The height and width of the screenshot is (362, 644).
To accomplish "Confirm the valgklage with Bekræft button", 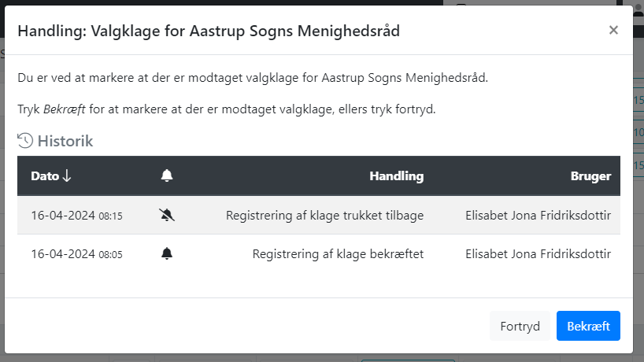I will click(x=588, y=326).
